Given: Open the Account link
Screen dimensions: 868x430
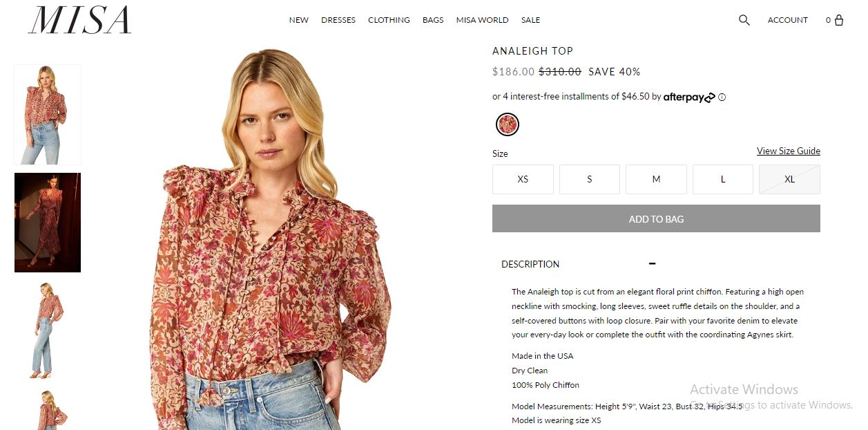Looking at the screenshot, I should coord(787,20).
